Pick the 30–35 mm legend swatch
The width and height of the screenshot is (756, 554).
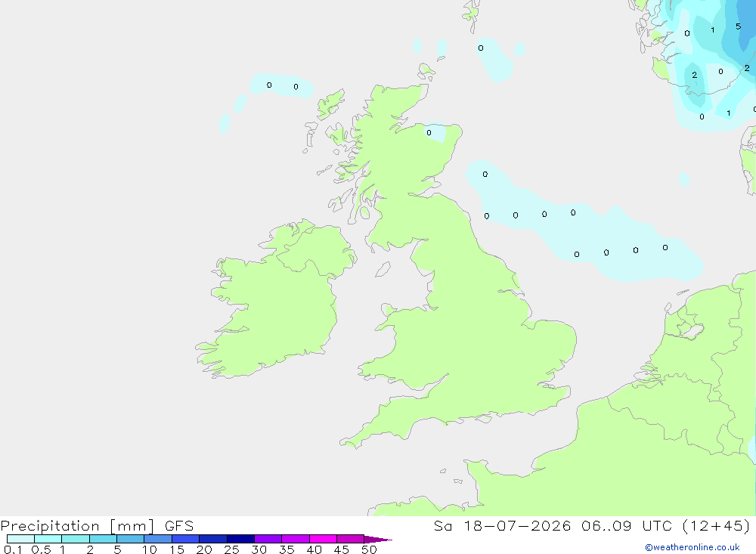click(268, 539)
